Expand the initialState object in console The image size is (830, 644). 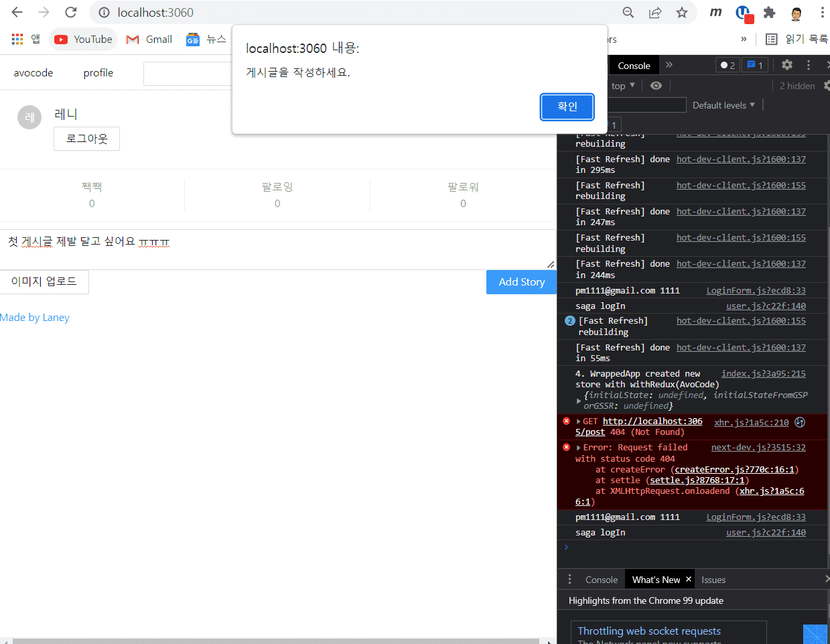[x=579, y=401]
